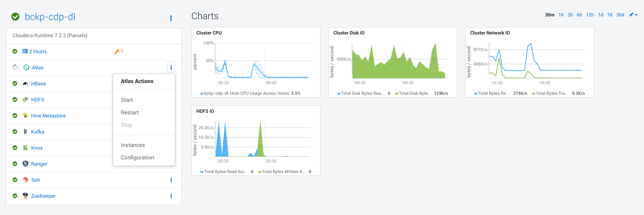Click the Atlas actions kebab menu button
The width and height of the screenshot is (644, 215).
171,67
